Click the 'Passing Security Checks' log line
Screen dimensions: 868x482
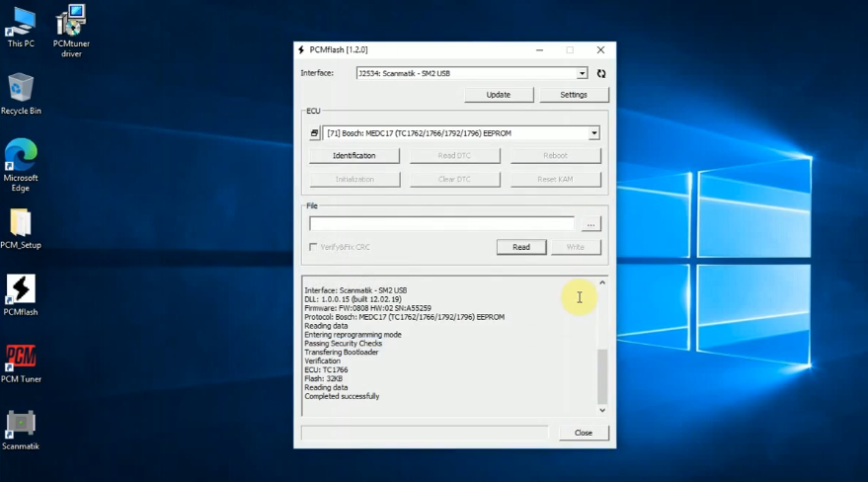tap(343, 343)
